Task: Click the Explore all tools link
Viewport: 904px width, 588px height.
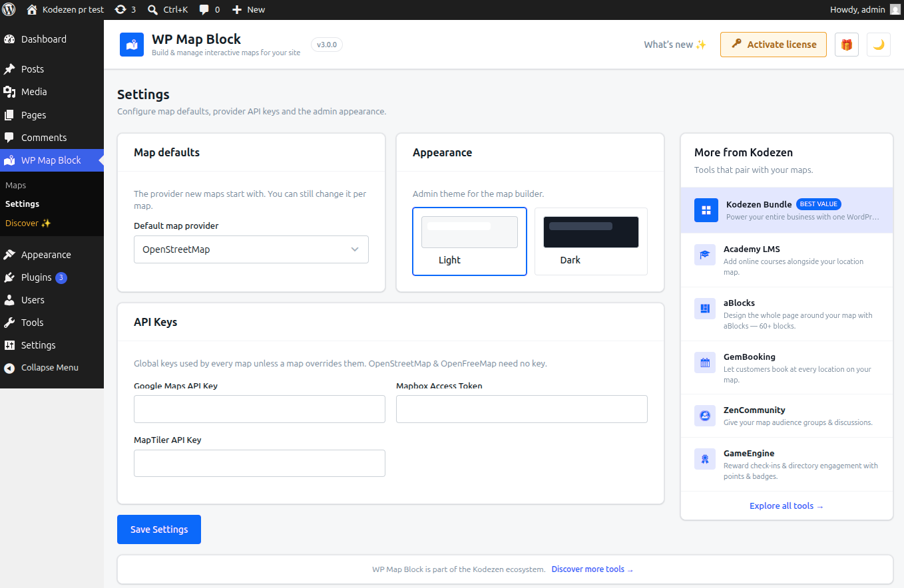Action: (787, 506)
